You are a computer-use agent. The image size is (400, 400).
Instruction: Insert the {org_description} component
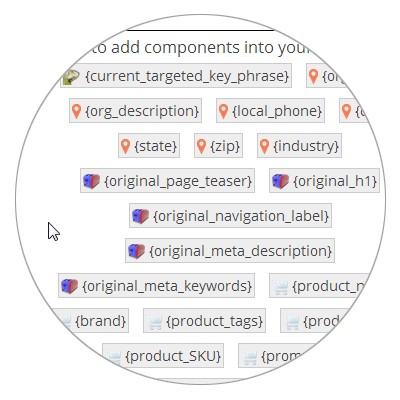pos(135,111)
